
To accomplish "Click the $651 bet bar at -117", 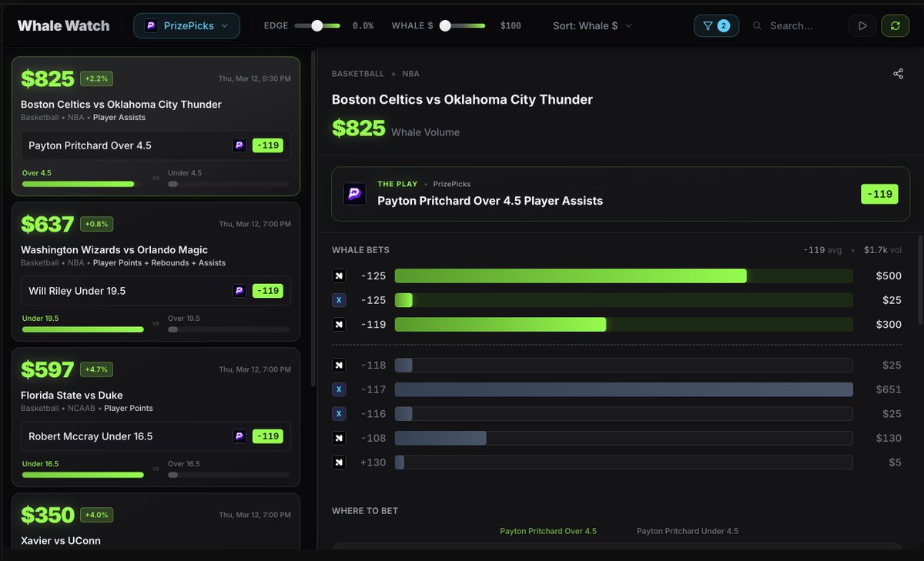I will point(624,389).
